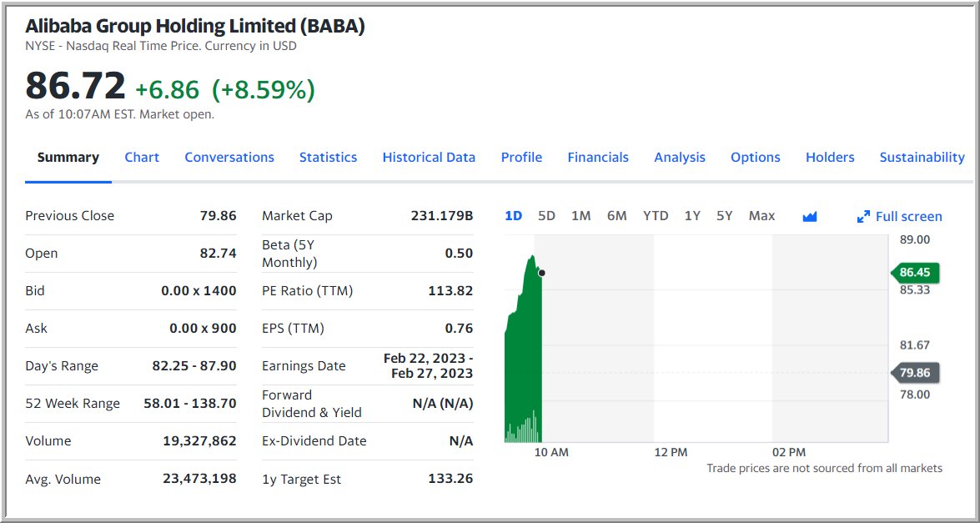The image size is (980, 523).
Task: Select the 1Y chart range
Action: [x=692, y=216]
